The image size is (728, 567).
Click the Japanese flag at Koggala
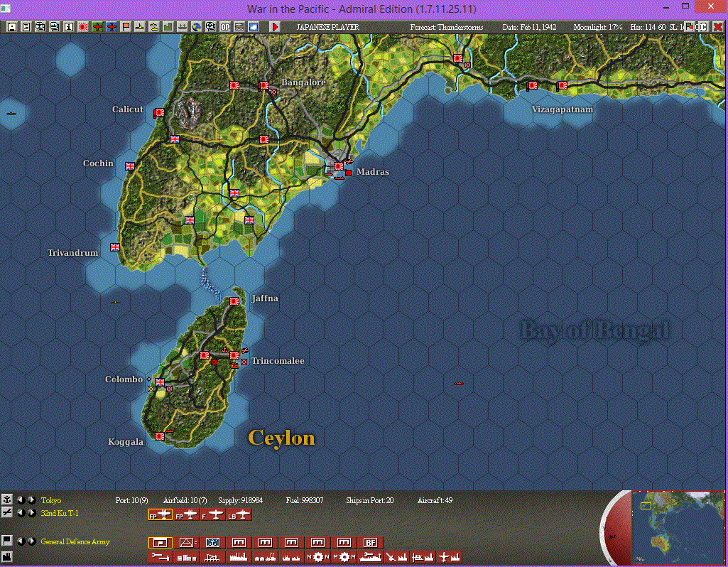[x=159, y=436]
